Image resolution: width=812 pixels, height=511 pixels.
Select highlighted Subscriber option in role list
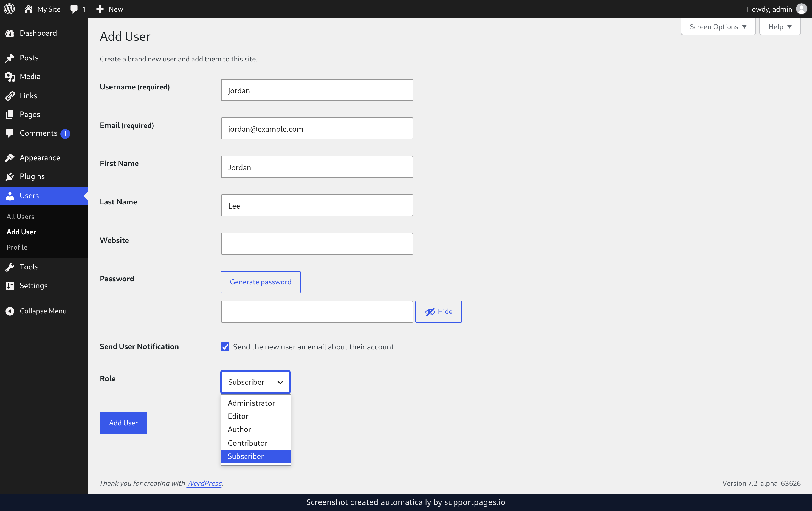pos(256,456)
